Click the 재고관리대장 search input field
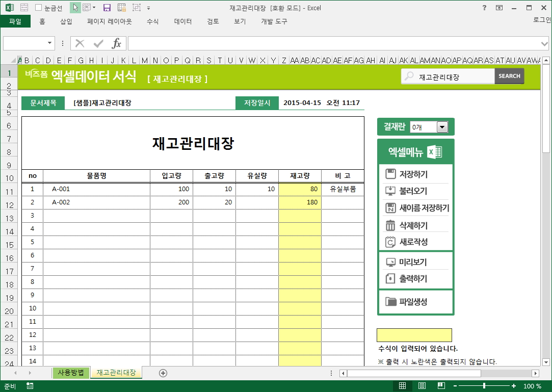552x392 pixels. pyautogui.click(x=451, y=77)
